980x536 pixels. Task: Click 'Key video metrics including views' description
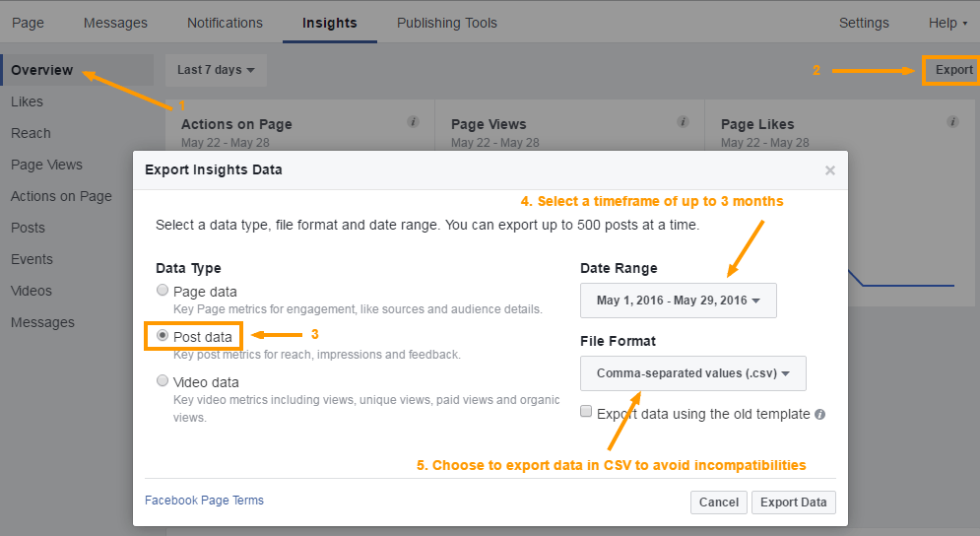coord(366,409)
